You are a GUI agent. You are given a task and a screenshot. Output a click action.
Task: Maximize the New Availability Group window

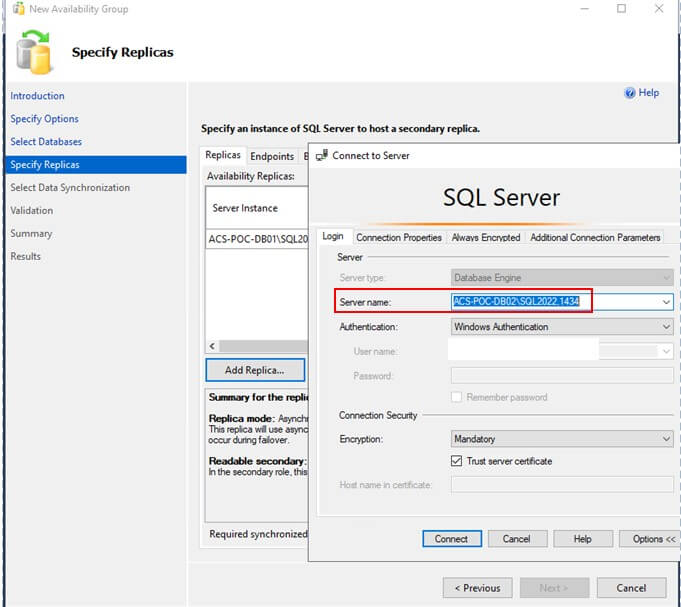pyautogui.click(x=621, y=8)
